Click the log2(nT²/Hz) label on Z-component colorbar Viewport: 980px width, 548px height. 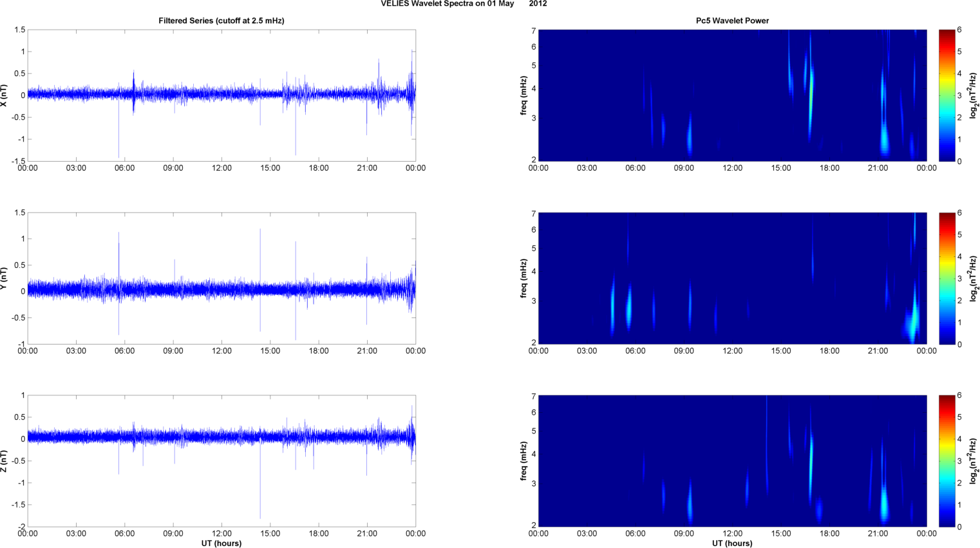(x=974, y=461)
